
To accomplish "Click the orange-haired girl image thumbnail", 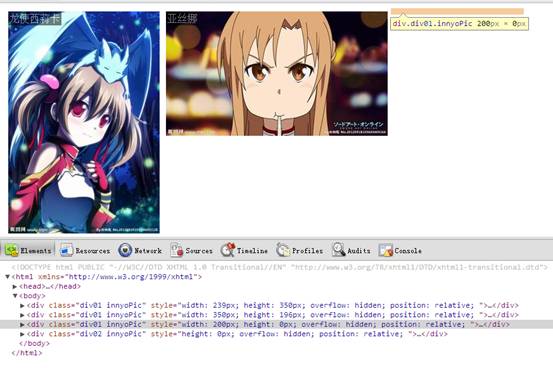I will point(277,73).
